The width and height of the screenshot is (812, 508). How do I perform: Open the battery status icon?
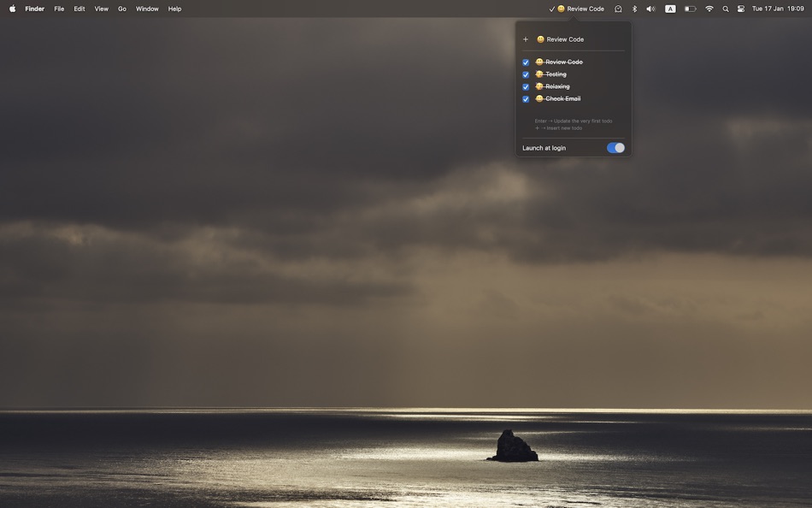tap(690, 9)
